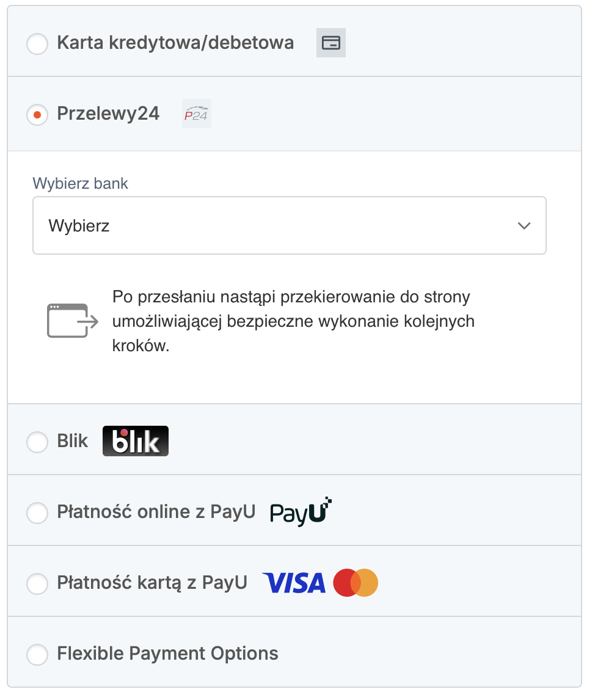
Task: Select Karta kredytowa/debetowa radio button
Action: tap(37, 44)
